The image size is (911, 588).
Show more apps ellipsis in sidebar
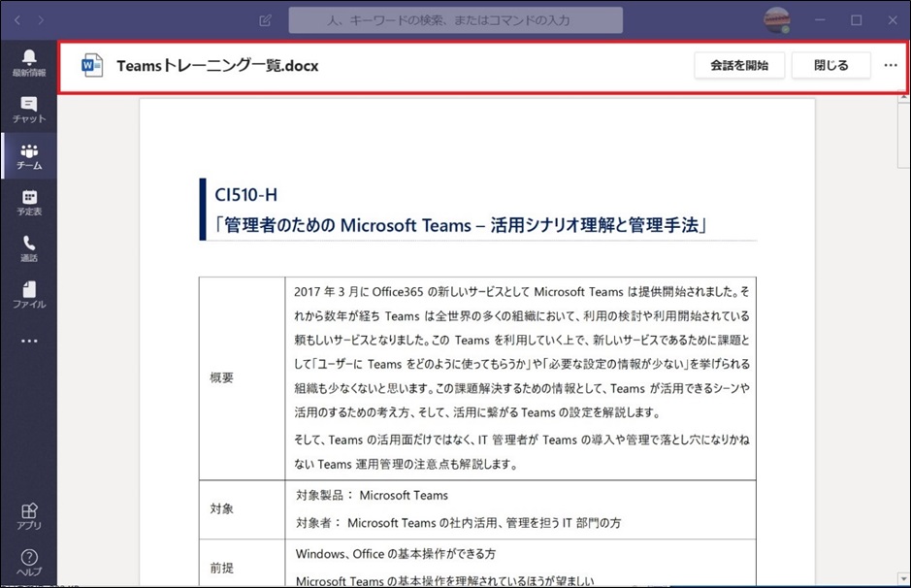click(29, 342)
